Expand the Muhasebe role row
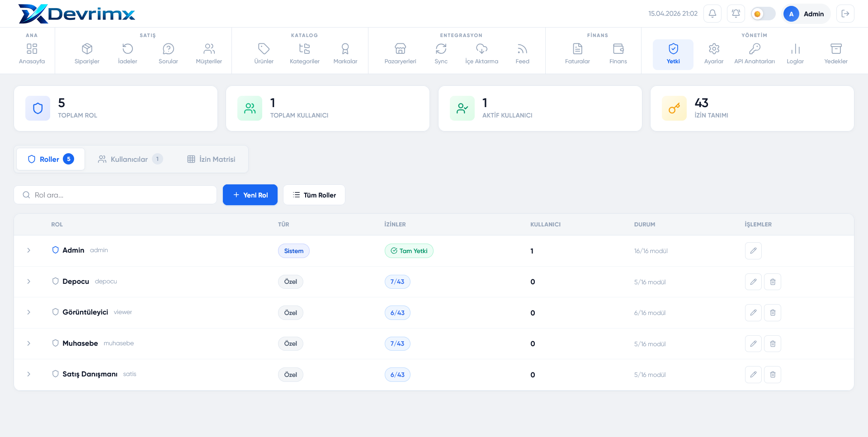 click(29, 343)
